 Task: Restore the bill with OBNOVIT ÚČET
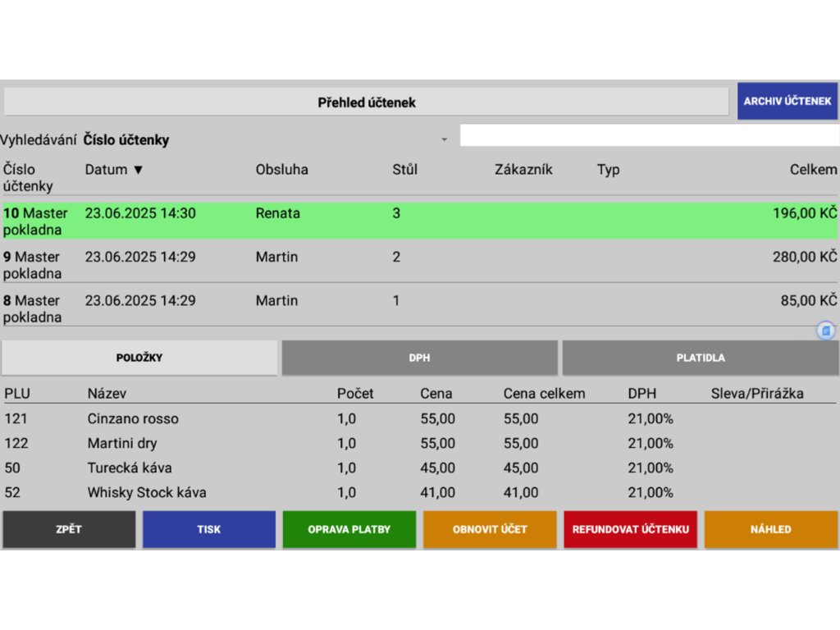click(490, 529)
